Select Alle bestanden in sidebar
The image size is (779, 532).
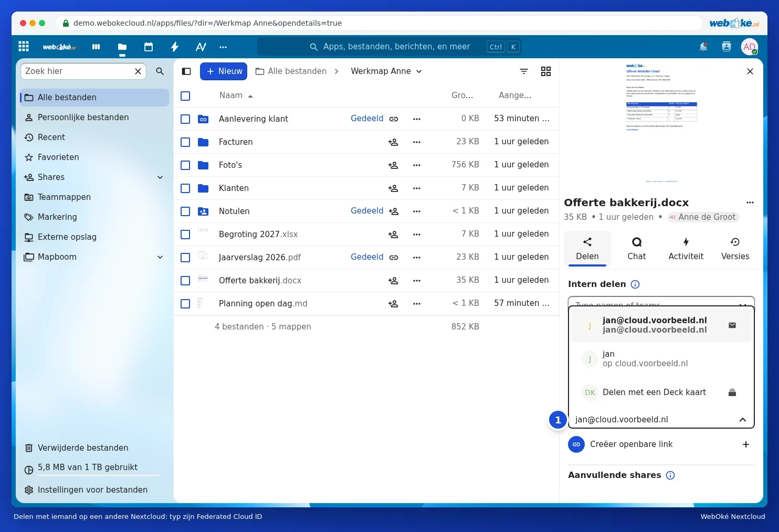[94, 98]
